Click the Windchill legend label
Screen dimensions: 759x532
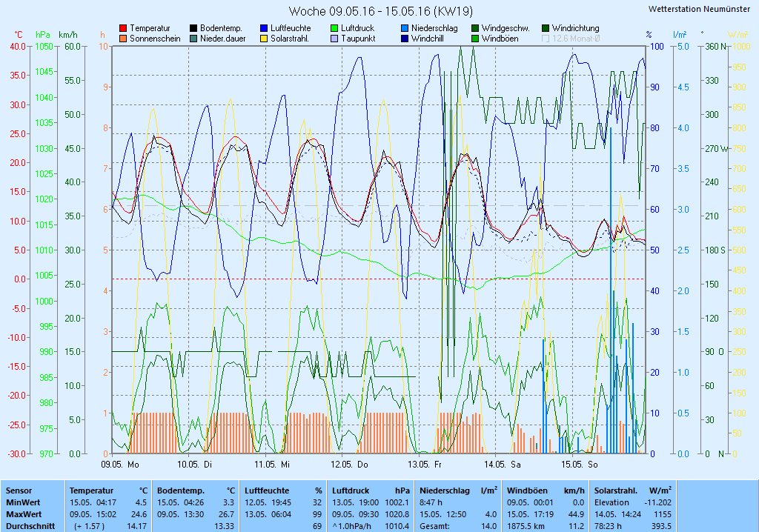click(x=428, y=39)
